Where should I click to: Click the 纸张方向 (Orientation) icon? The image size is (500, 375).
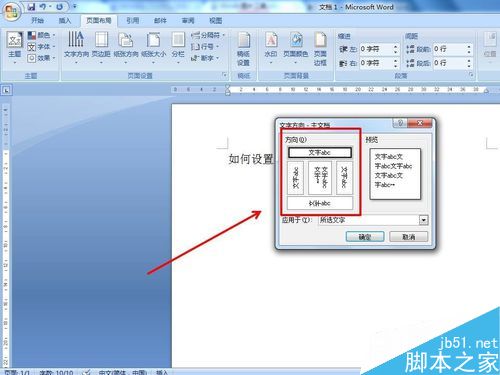pos(126,47)
